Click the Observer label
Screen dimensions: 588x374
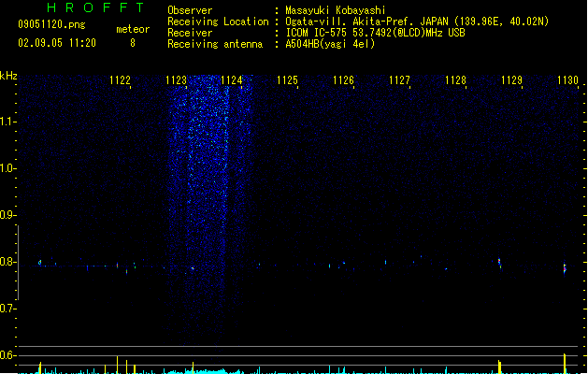pyautogui.click(x=190, y=10)
